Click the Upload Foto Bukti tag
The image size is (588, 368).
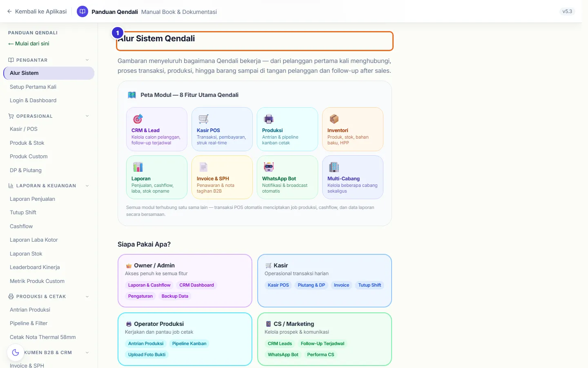click(147, 355)
